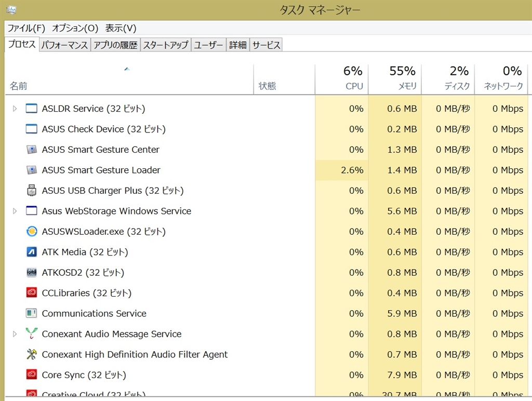Open the ファイル(F) menu
This screenshot has width=532, height=401.
coord(26,28)
